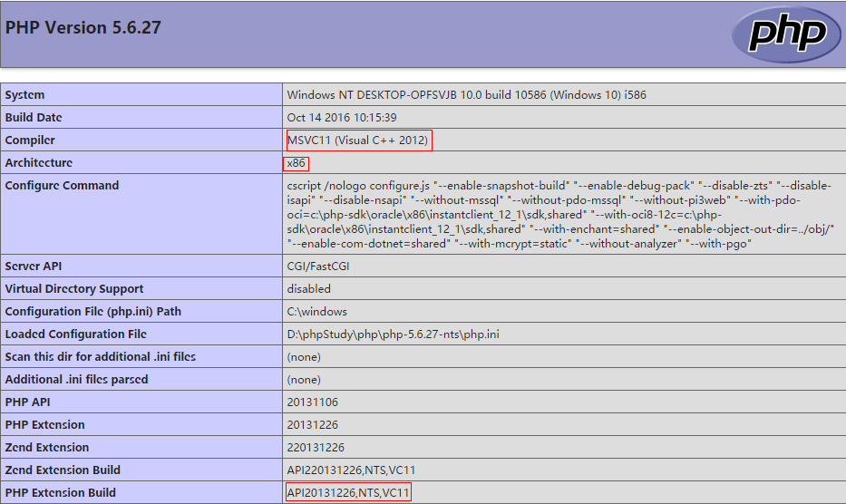Click the Virtual Directory Support disabled value

[308, 289]
